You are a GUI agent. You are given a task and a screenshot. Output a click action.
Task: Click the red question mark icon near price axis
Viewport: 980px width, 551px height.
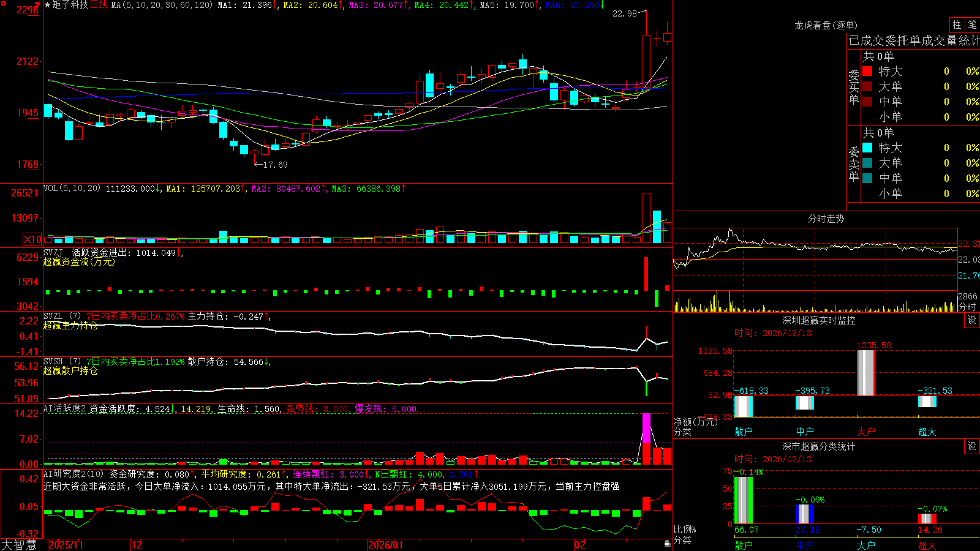[x=37, y=4]
